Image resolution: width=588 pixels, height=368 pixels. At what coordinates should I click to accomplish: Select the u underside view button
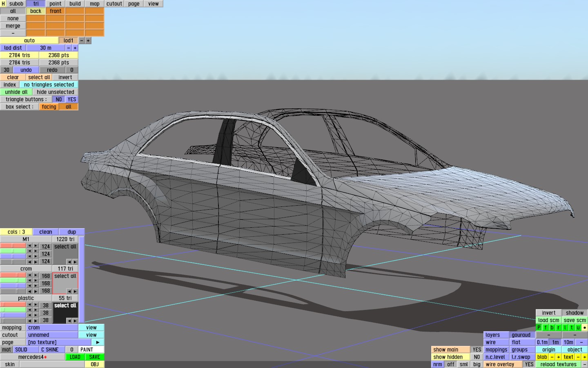click(x=578, y=328)
